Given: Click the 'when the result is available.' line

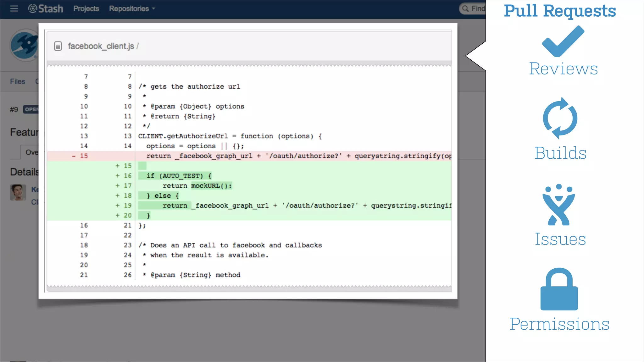Looking at the screenshot, I should (205, 255).
